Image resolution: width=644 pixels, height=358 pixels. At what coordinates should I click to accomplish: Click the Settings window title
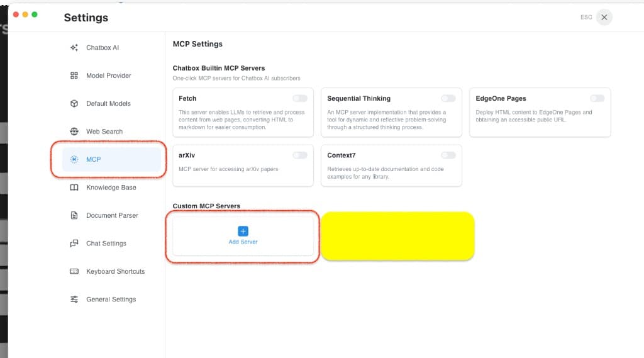tap(86, 18)
